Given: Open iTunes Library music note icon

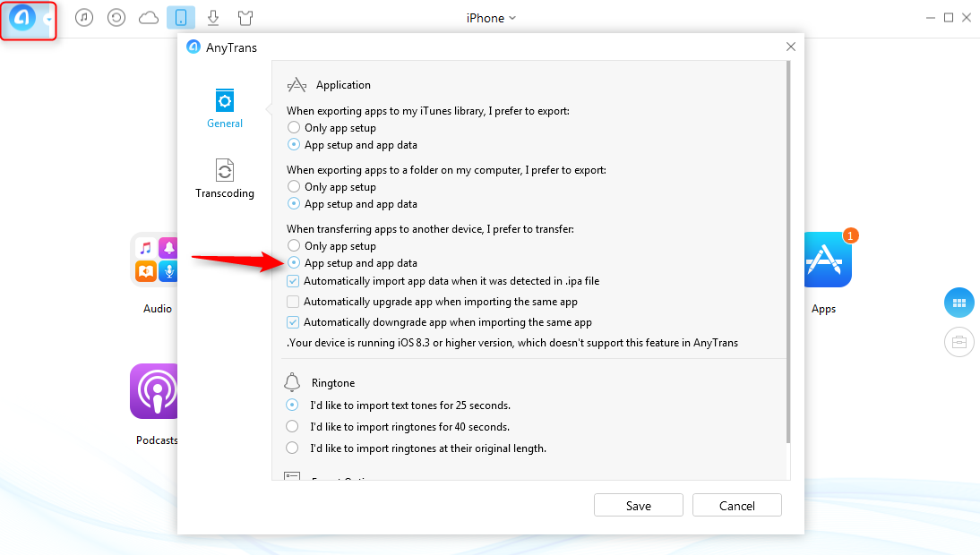Looking at the screenshot, I should click(83, 18).
